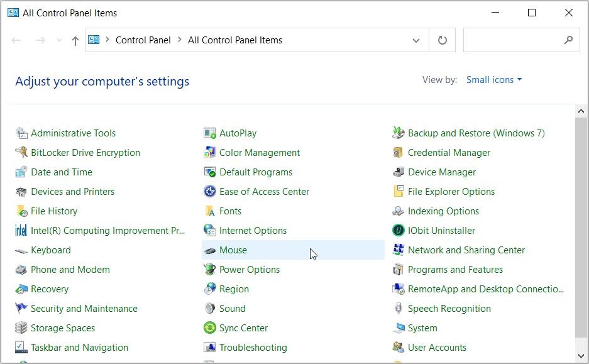Click the Back navigation arrow
This screenshot has height=364, width=589.
(16, 40)
